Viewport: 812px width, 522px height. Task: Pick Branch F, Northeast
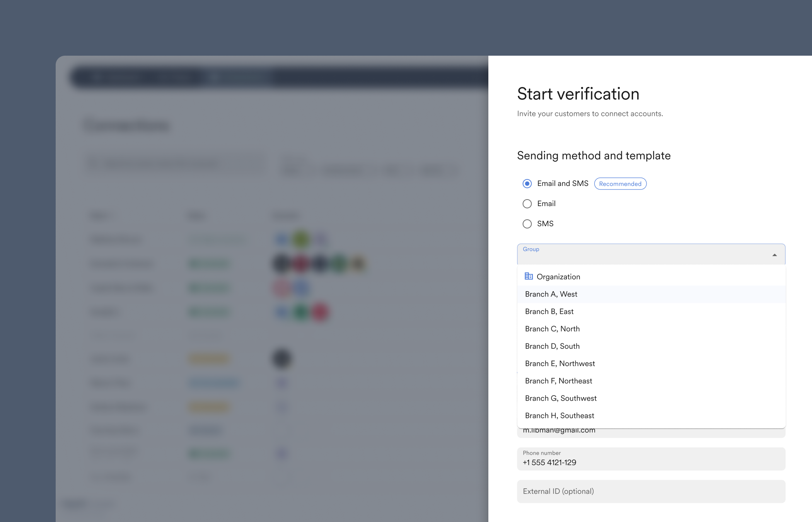pos(558,381)
